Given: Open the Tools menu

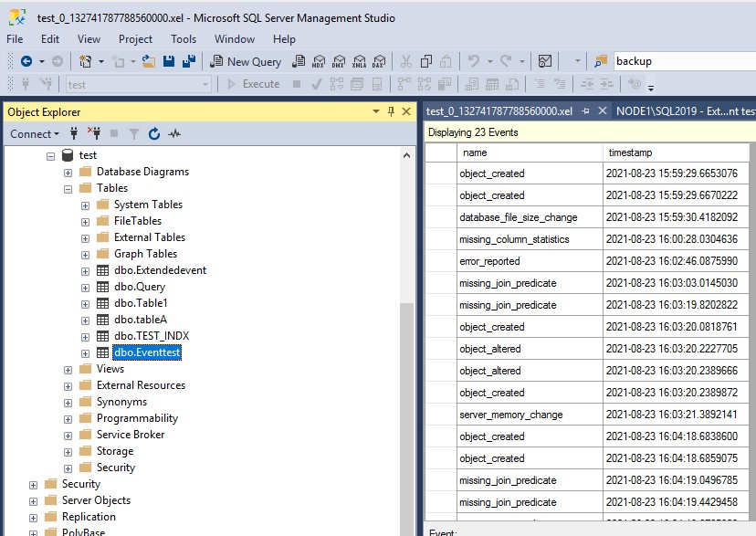Looking at the screenshot, I should pos(184,39).
